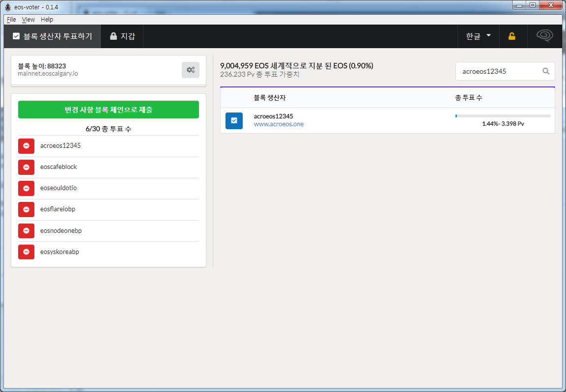Screen dimensions: 566x392
Task: Submit changes with green 변경 사항 button
Action: (108, 110)
